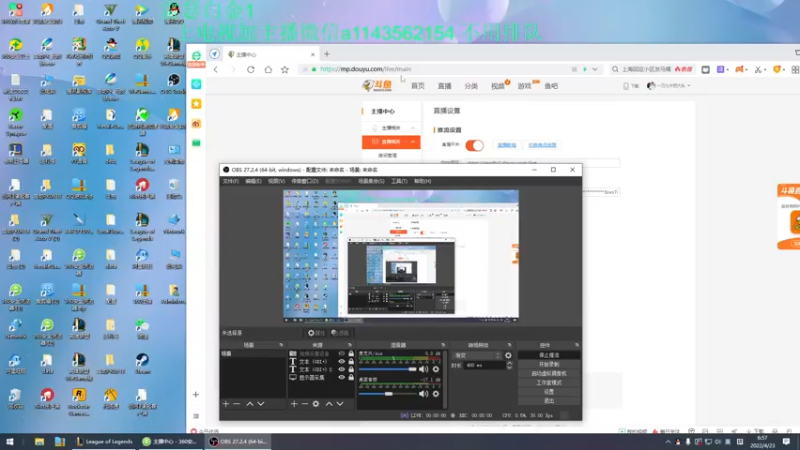Screen dimensions: 800x450
Task: Move the selected source down
Action: [340, 404]
